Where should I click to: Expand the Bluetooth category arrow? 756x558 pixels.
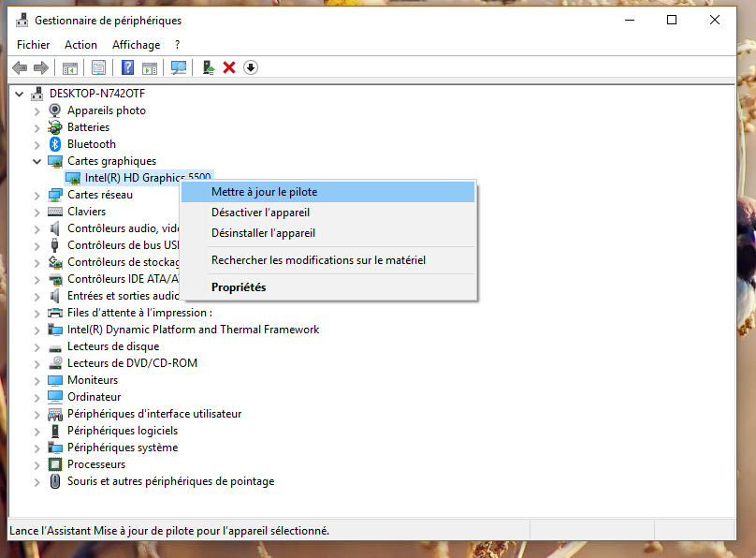point(37,145)
